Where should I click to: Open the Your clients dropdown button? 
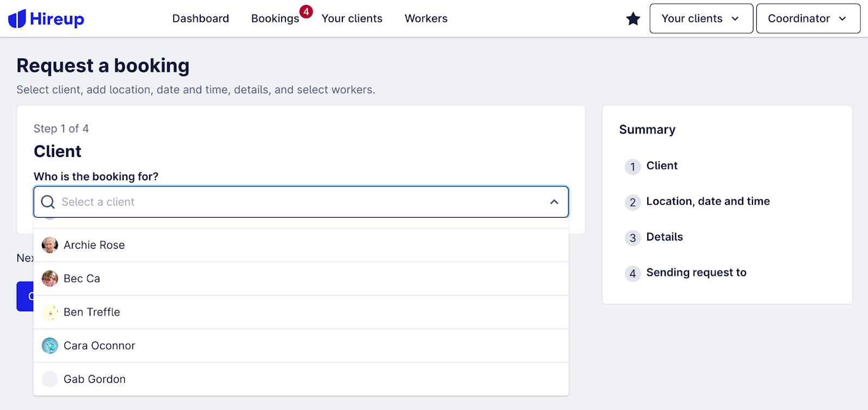click(701, 18)
